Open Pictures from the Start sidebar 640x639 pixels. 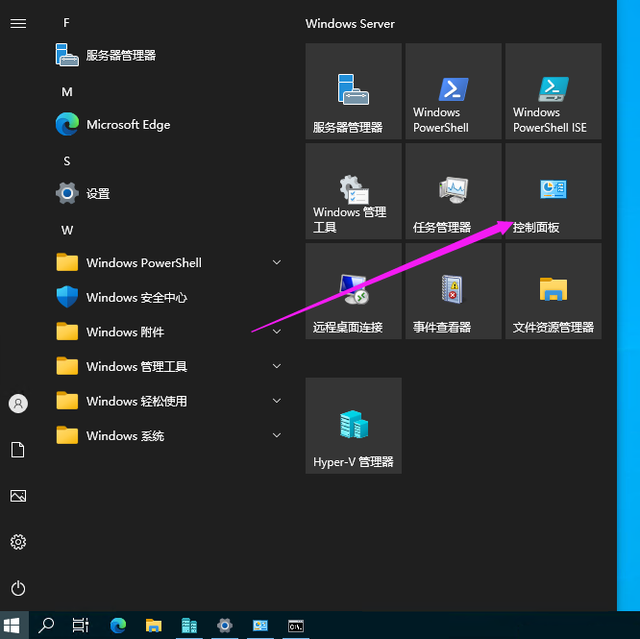(18, 496)
